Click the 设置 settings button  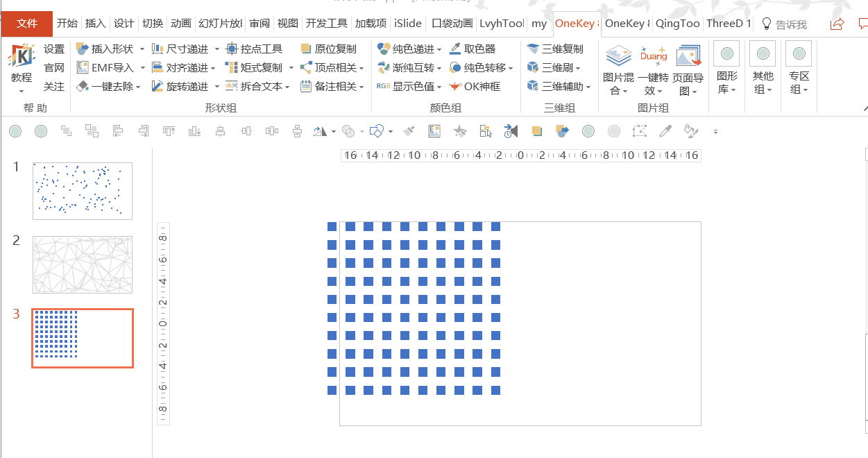click(x=54, y=49)
